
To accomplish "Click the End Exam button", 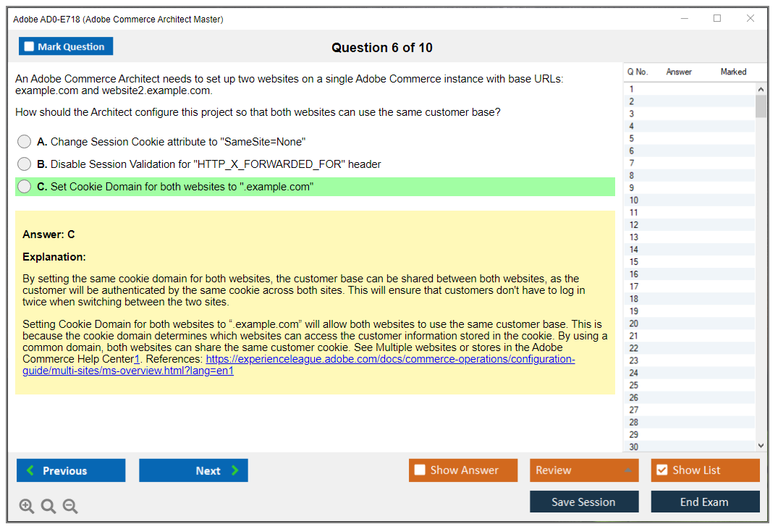I will click(x=704, y=502).
